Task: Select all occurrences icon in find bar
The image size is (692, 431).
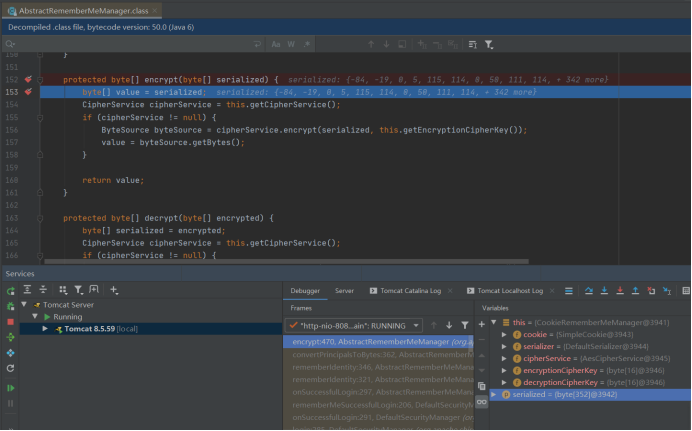Action: 453,44
